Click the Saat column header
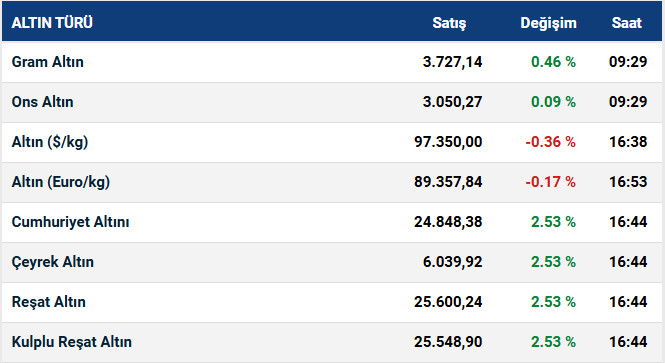The image size is (665, 363). point(626,22)
